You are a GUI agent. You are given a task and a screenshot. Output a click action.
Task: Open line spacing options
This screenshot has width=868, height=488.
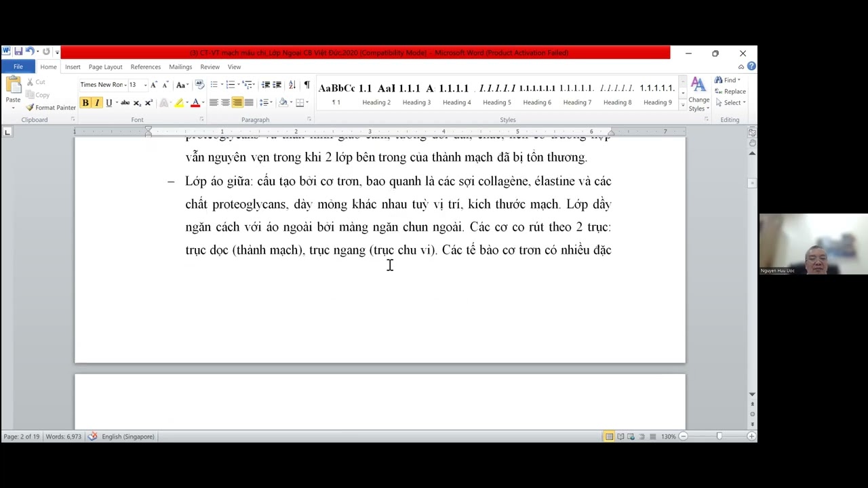266,103
